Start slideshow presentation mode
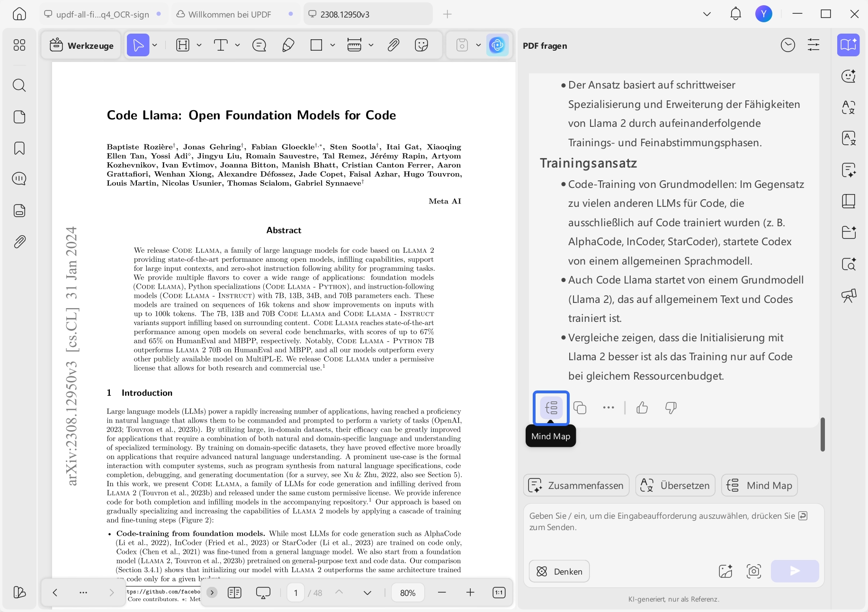868x612 pixels. pyautogui.click(x=263, y=593)
